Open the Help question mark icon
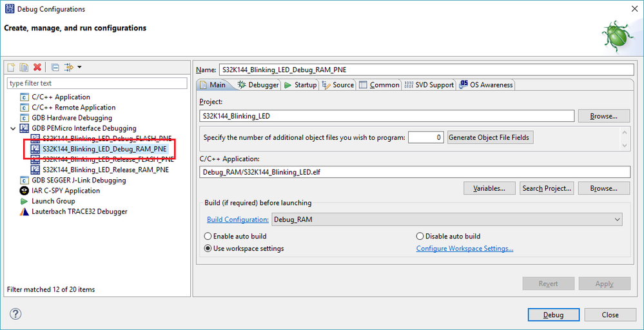This screenshot has width=644, height=330. (15, 314)
